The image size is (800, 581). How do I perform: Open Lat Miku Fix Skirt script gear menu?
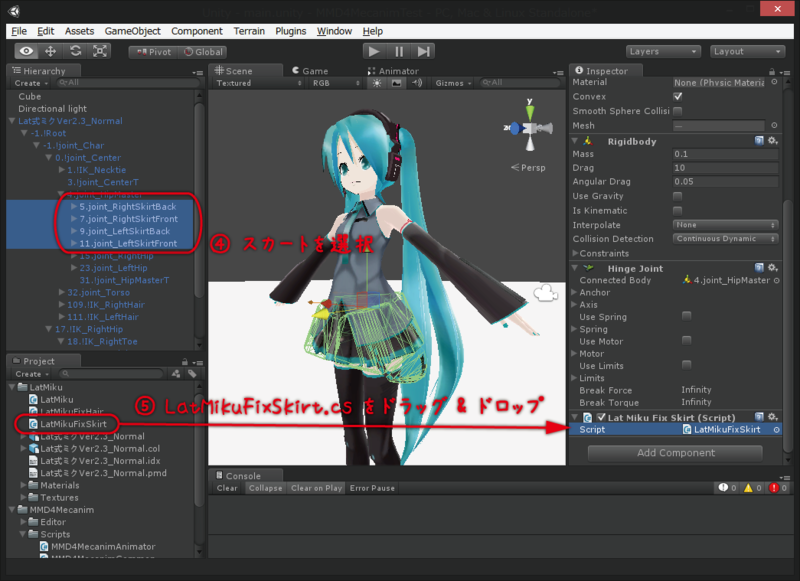click(773, 417)
